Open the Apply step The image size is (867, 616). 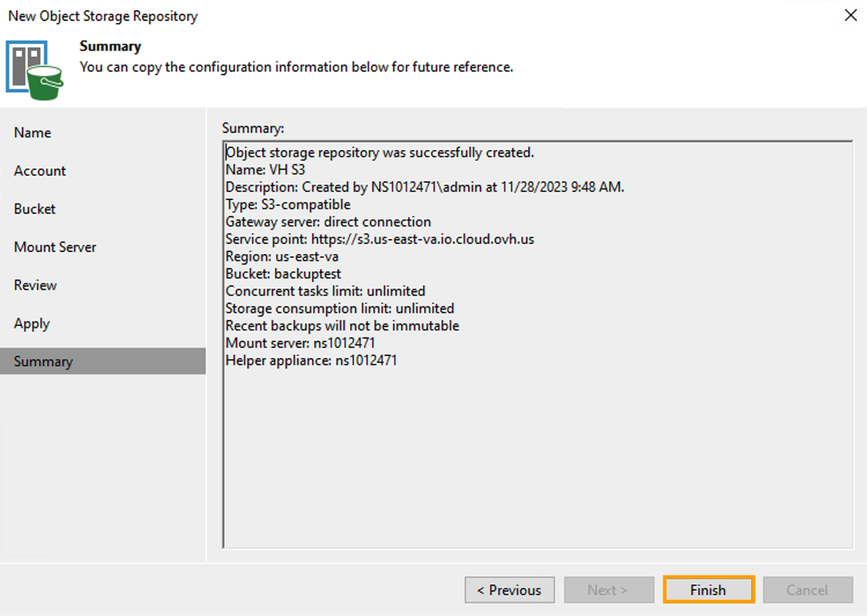31,323
